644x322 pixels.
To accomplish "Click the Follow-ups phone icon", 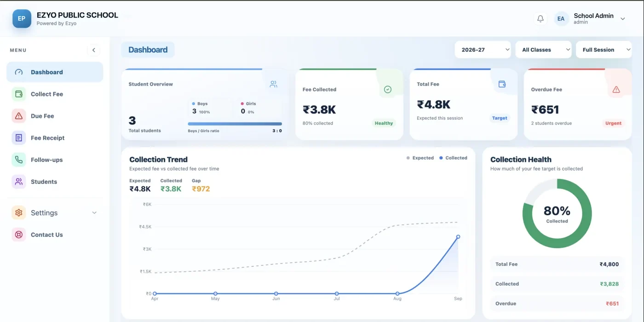I will click(19, 160).
